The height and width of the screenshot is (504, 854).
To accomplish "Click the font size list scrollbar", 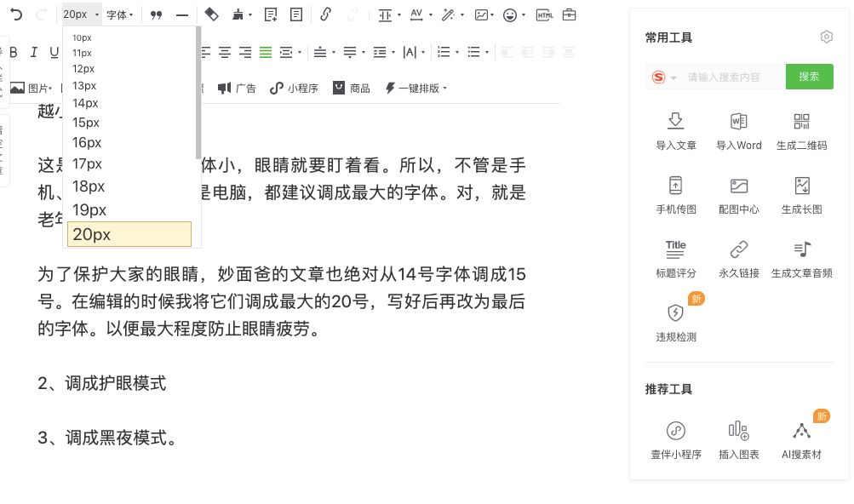I will coord(198,93).
